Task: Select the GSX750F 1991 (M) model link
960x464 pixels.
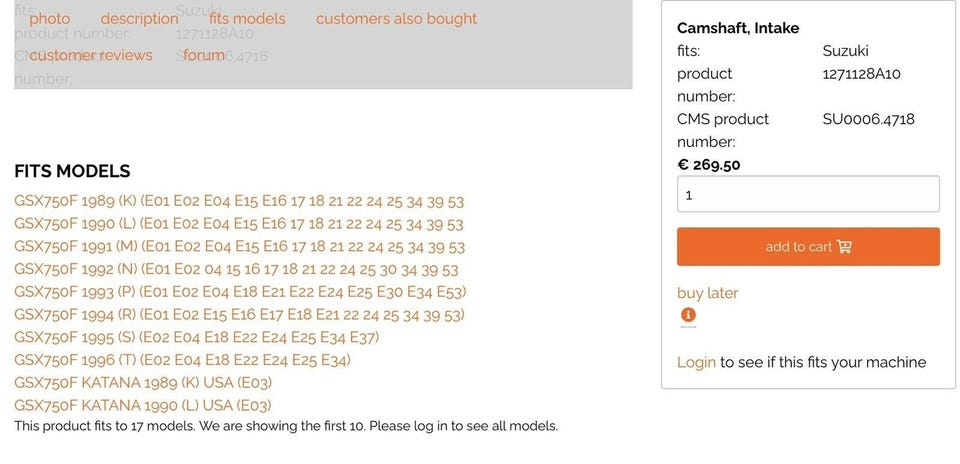Action: click(239, 247)
